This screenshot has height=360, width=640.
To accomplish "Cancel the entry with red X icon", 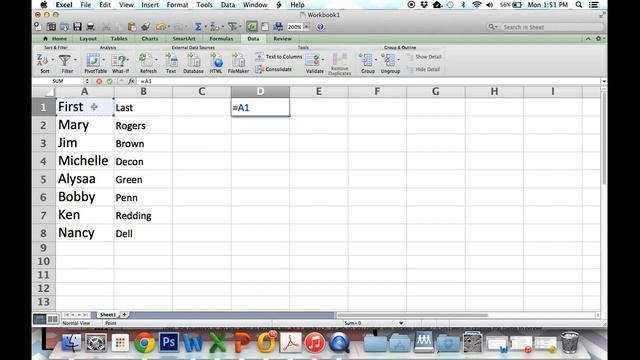I will pos(99,81).
